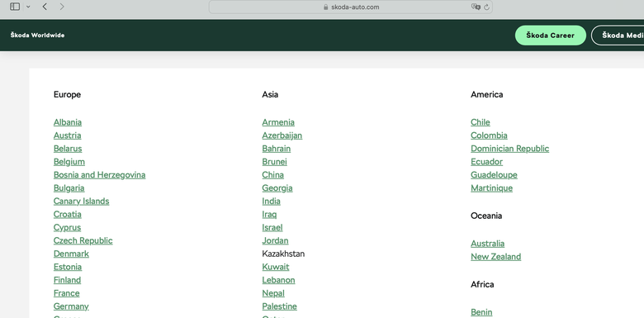This screenshot has width=644, height=318.
Task: Open the New Zealand link
Action: [x=495, y=257]
